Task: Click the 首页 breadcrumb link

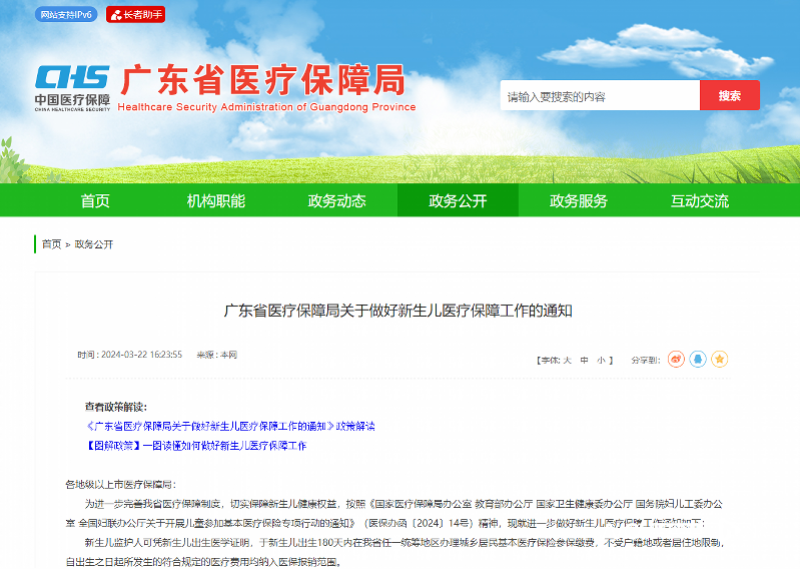Action: (52, 244)
